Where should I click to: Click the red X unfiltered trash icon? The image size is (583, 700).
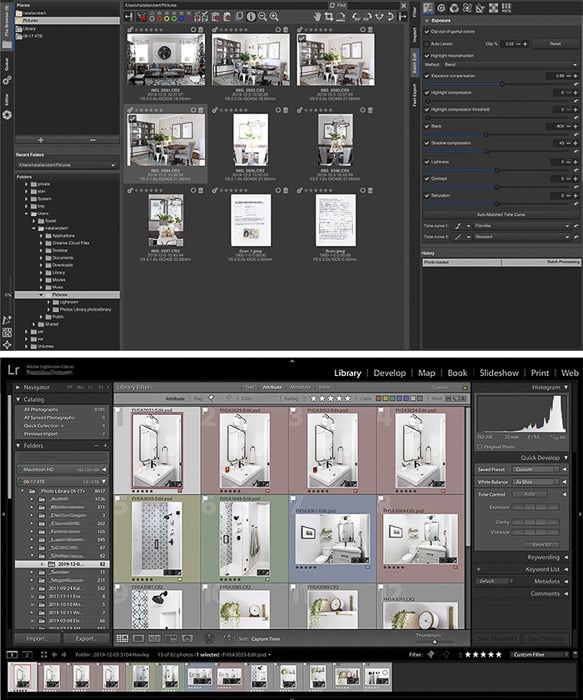pyautogui.click(x=142, y=17)
